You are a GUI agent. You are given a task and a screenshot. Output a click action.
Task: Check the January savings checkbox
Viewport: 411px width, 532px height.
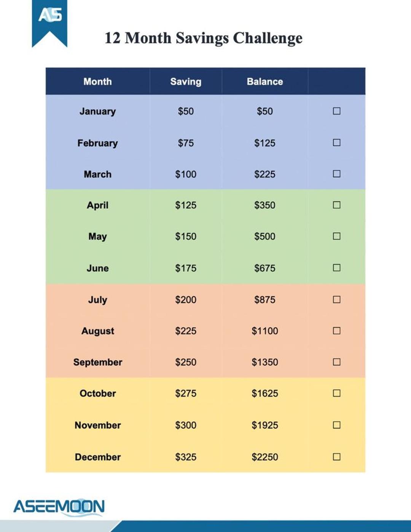[336, 111]
